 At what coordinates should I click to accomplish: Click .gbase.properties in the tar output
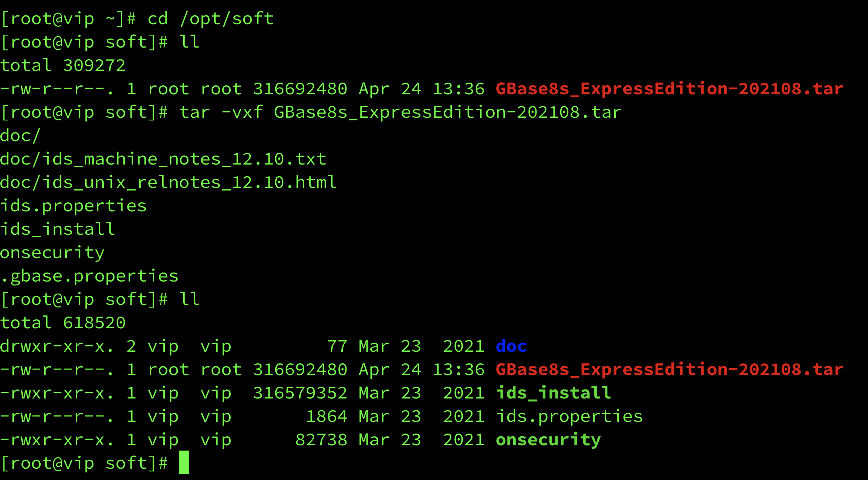[x=89, y=277]
